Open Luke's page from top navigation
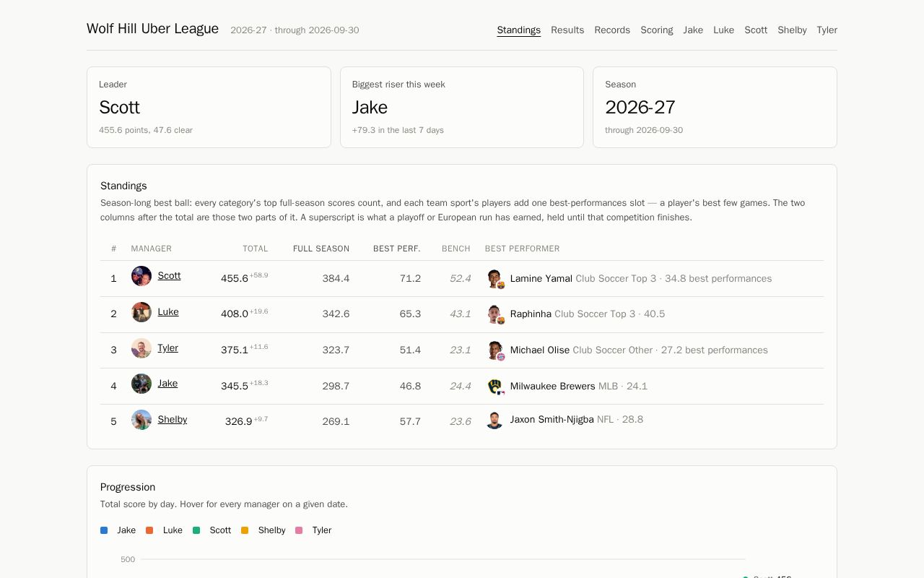The image size is (924, 578). (723, 30)
